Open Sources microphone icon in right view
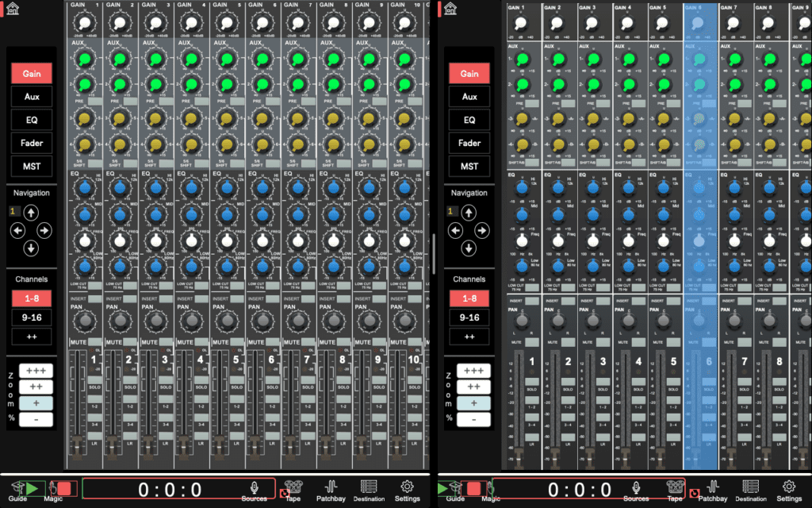 636,487
